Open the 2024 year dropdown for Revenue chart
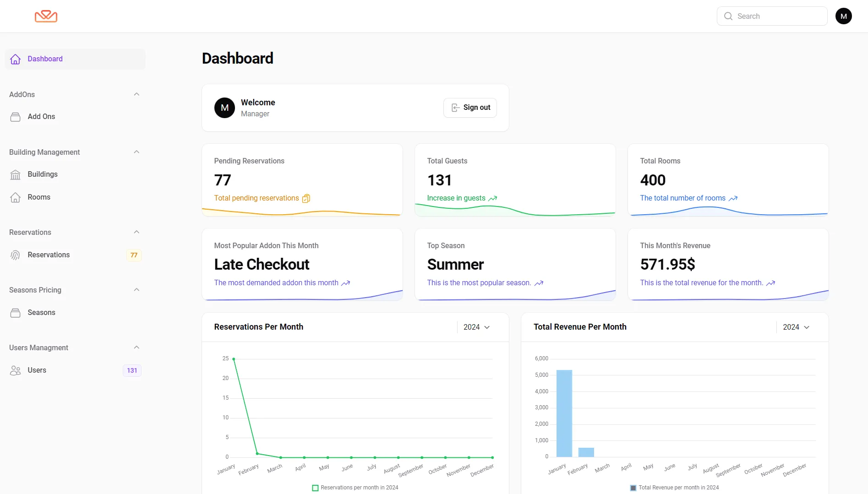Screen dimensions: 868x494 point(796,327)
